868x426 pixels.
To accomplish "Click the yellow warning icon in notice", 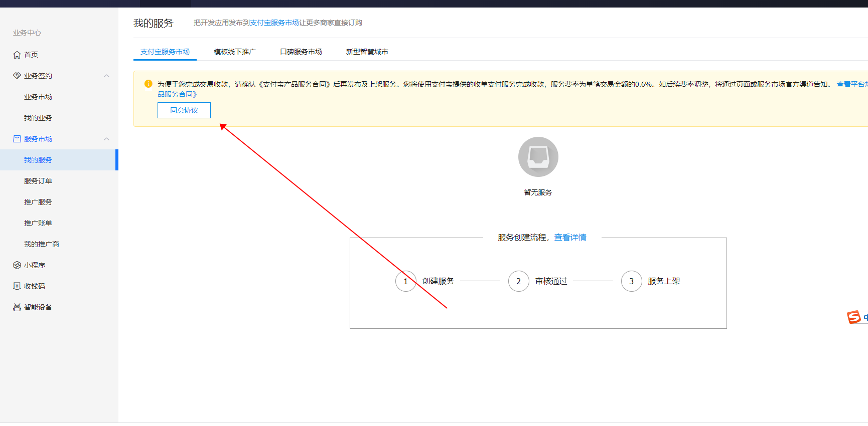I will 149,84.
